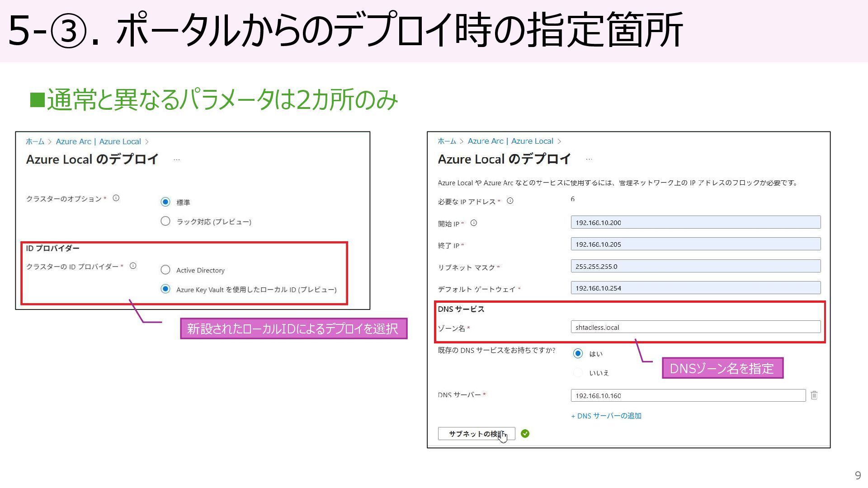This screenshot has width=868, height=488.
Task: Open ellipsis menu in left deploy panel
Action: pos(176,160)
